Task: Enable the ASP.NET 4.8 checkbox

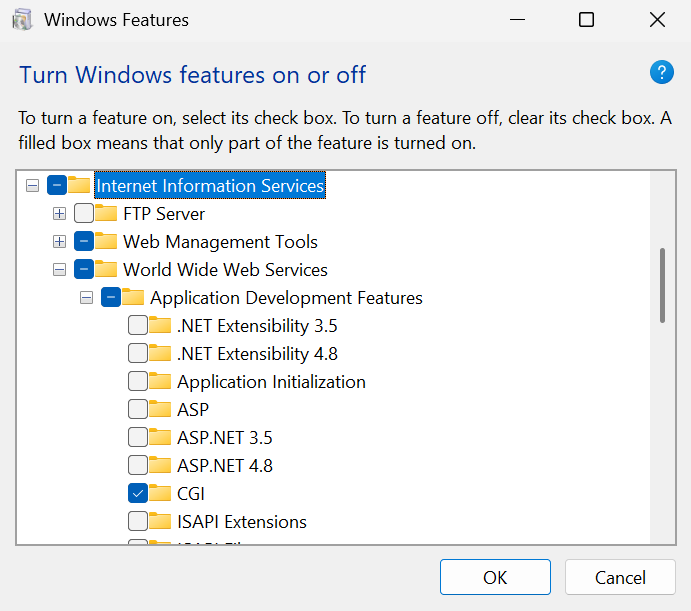Action: [x=138, y=465]
